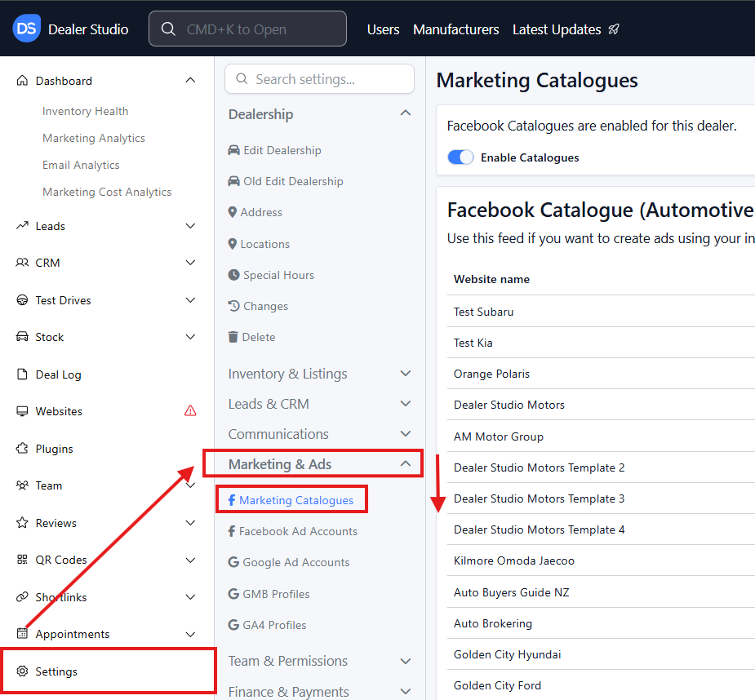Select the Orange Polaris website row
Screen dimensions: 755x700
601,374
